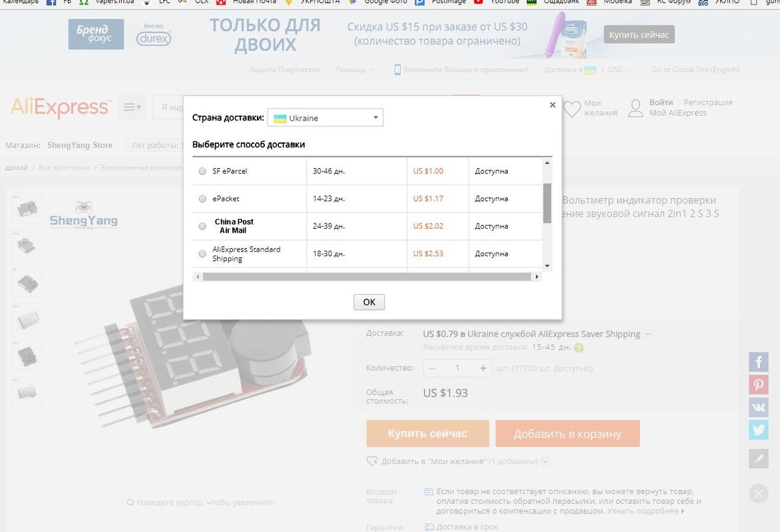Click the shipping list scroll-up arrow

click(x=547, y=162)
